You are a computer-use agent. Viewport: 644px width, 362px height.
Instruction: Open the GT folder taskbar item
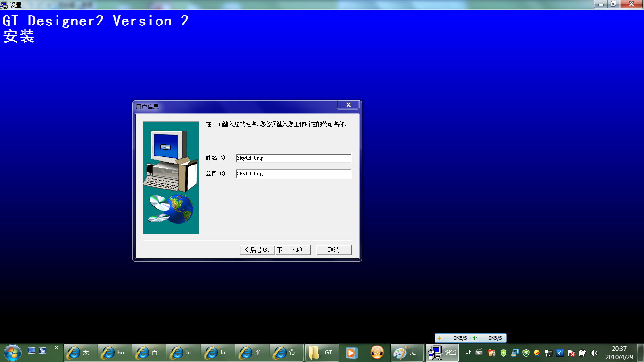322,353
